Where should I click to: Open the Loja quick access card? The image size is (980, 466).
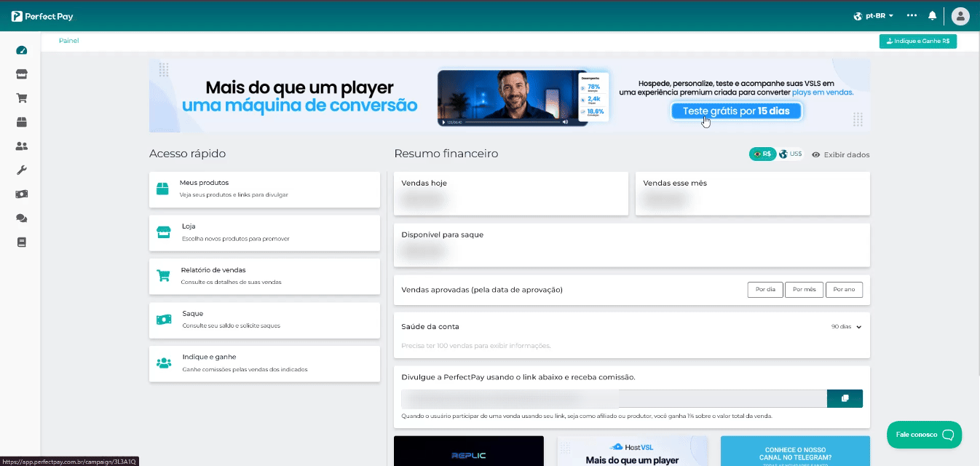click(x=264, y=233)
